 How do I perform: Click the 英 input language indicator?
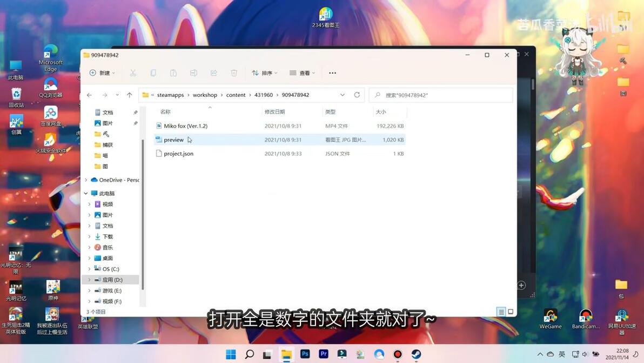(x=562, y=354)
